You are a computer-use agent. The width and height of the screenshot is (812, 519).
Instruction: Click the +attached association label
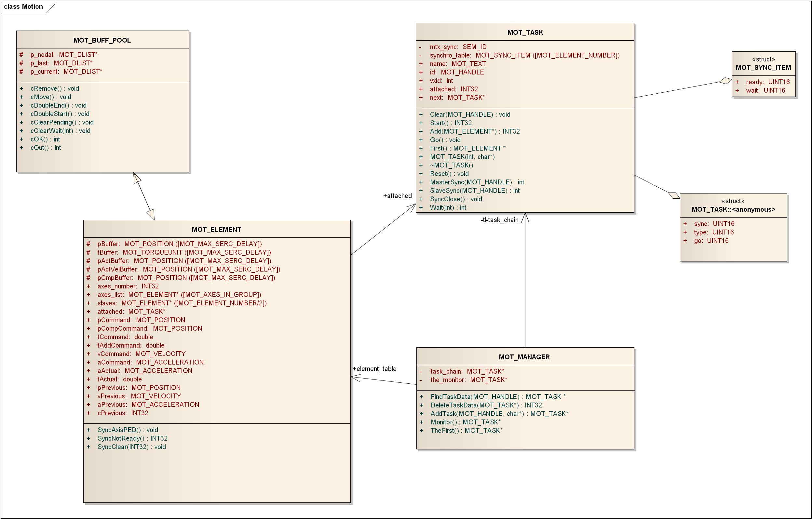coord(398,196)
